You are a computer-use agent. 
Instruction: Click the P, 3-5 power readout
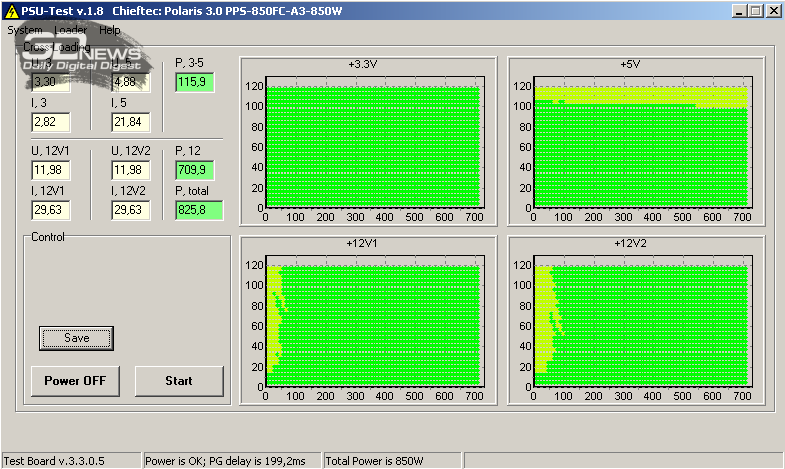pos(194,81)
